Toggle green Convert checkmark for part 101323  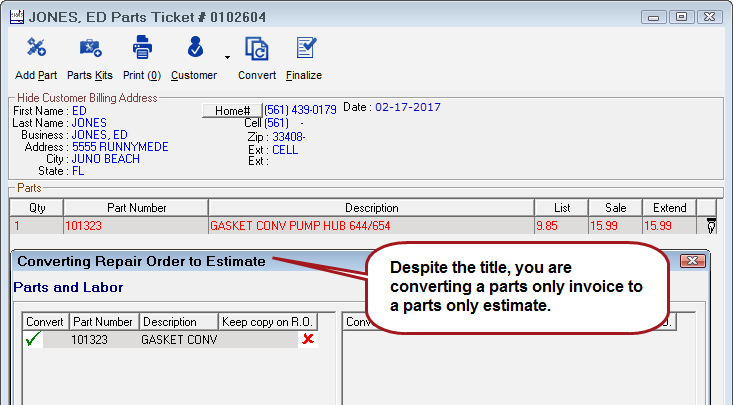coord(34,340)
